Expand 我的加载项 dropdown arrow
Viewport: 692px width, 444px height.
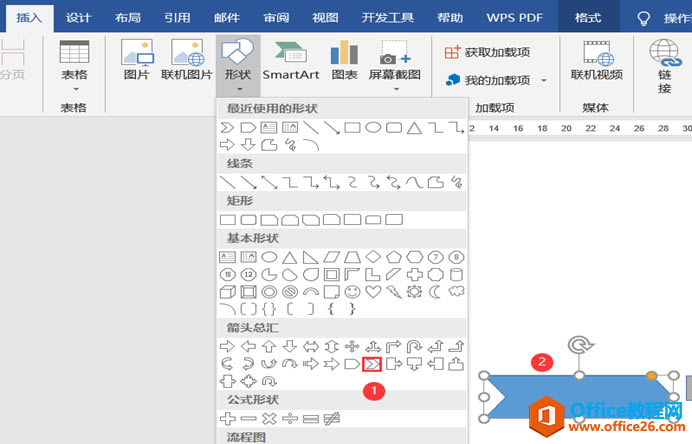tap(544, 80)
